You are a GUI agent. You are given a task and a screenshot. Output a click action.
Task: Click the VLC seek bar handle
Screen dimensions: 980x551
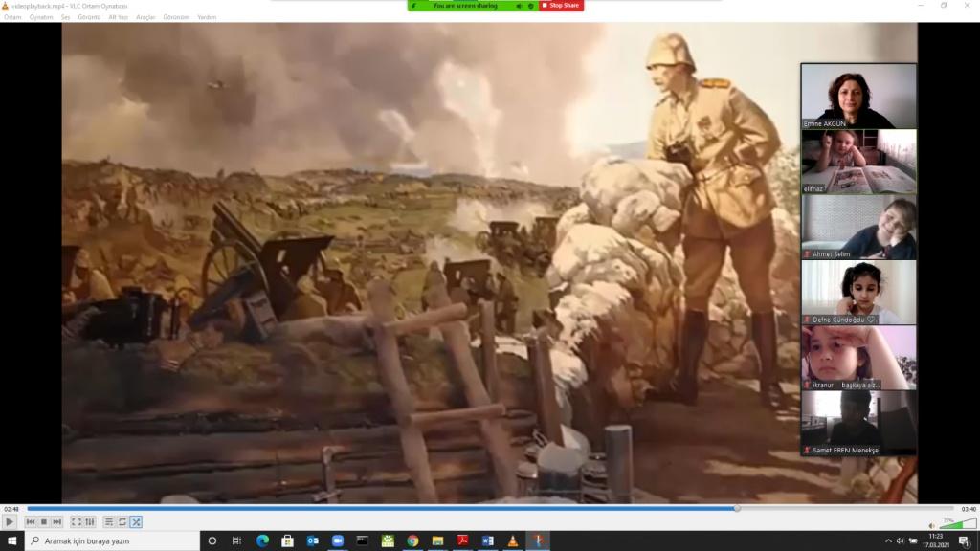(737, 509)
